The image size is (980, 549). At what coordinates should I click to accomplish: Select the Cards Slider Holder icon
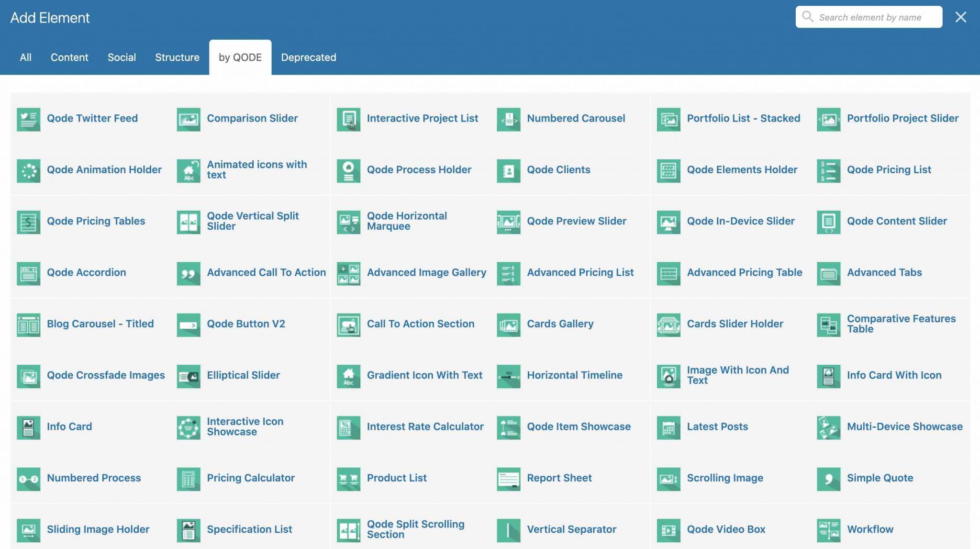tap(668, 325)
